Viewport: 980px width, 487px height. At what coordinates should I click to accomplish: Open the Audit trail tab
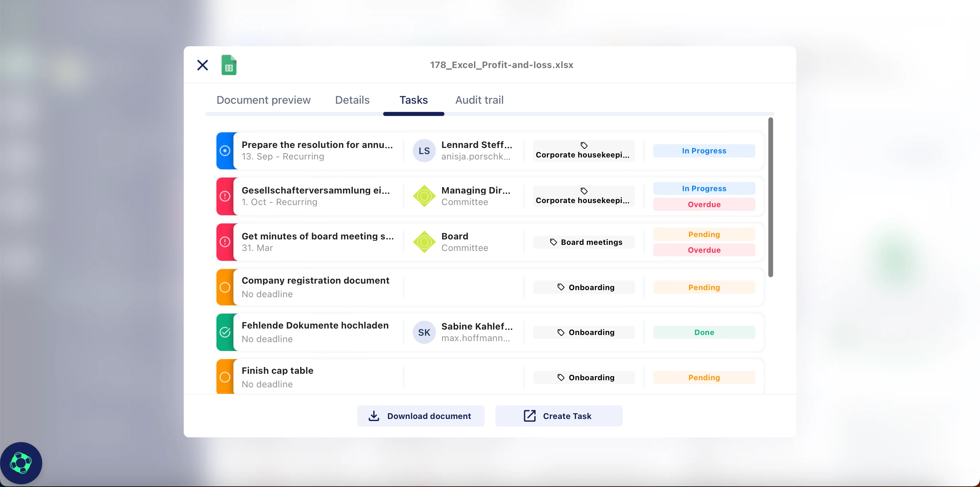[x=479, y=100]
